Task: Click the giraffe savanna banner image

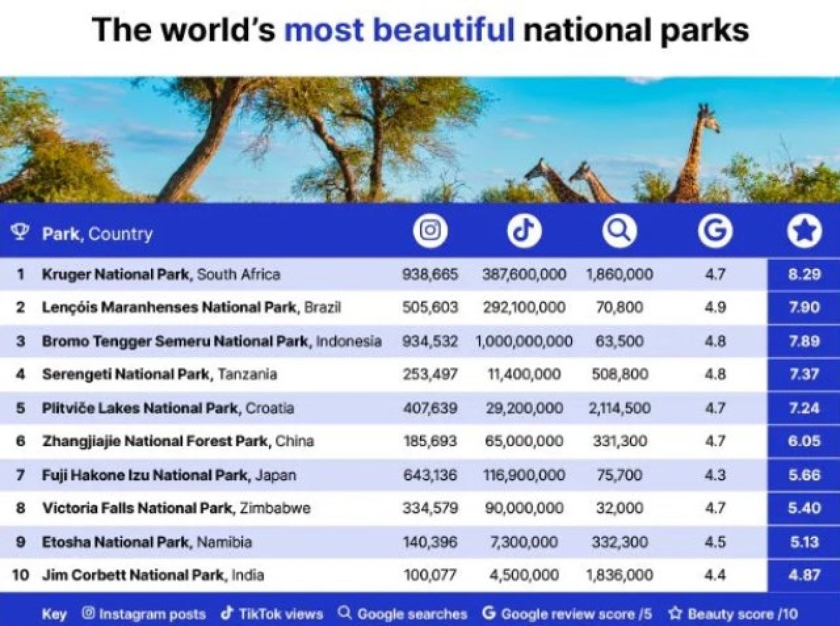Action: click(420, 139)
